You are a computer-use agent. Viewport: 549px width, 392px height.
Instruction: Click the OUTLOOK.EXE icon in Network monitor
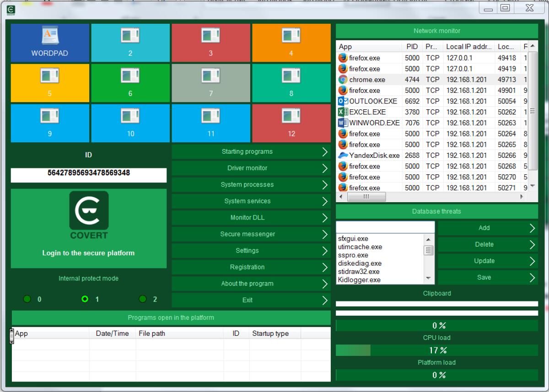pyautogui.click(x=343, y=101)
